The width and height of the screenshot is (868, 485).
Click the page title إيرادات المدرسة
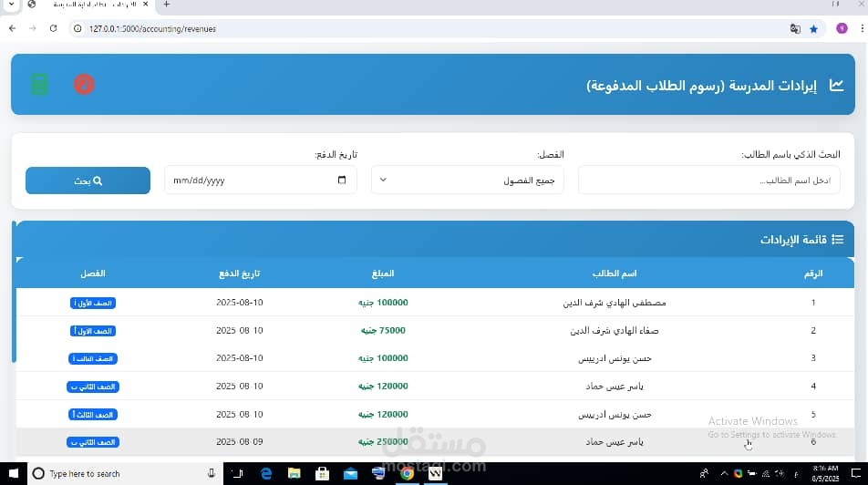tap(701, 86)
